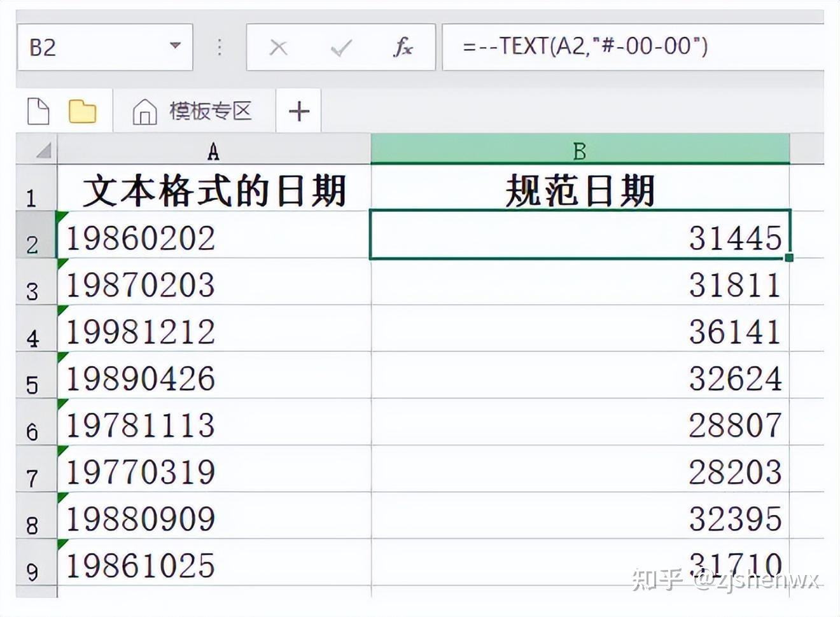
Task: Click the formula bar options dots
Action: (x=220, y=47)
